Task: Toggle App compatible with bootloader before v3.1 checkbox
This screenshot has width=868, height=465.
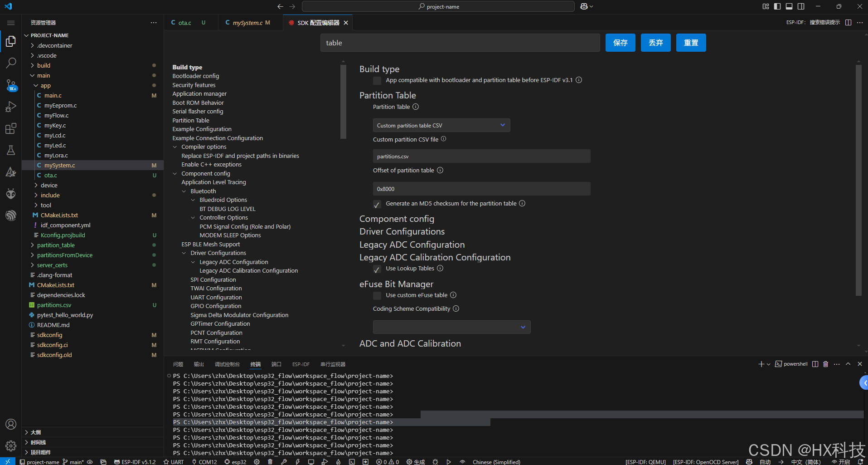Action: coord(377,80)
